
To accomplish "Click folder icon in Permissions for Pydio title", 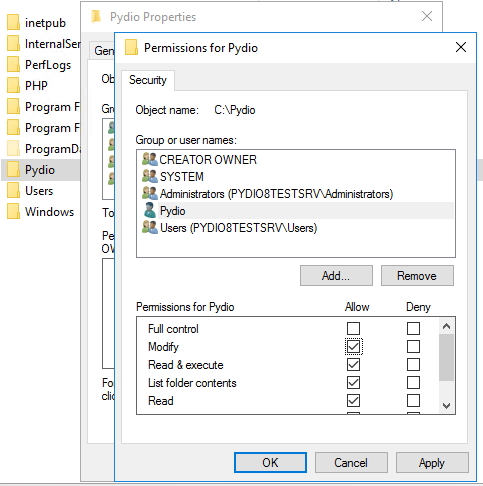I will 131,47.
